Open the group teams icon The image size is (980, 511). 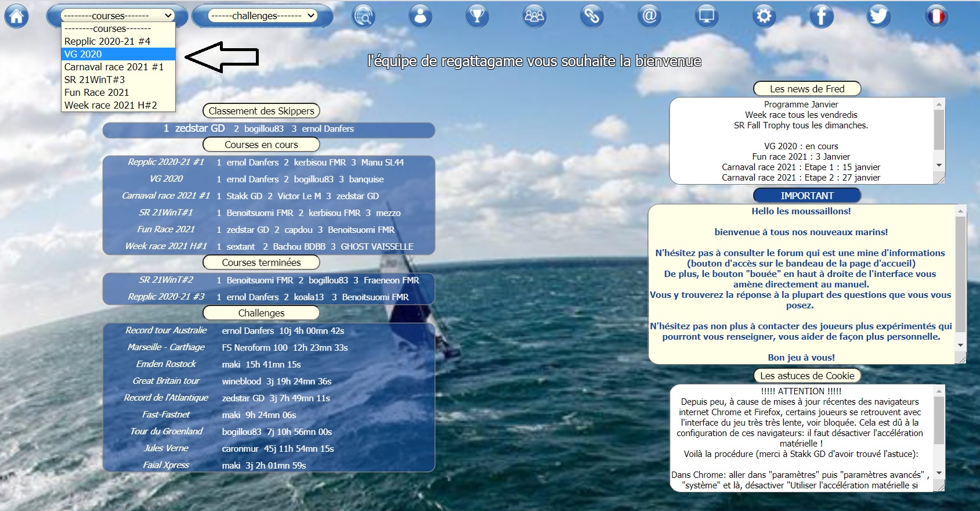point(534,16)
